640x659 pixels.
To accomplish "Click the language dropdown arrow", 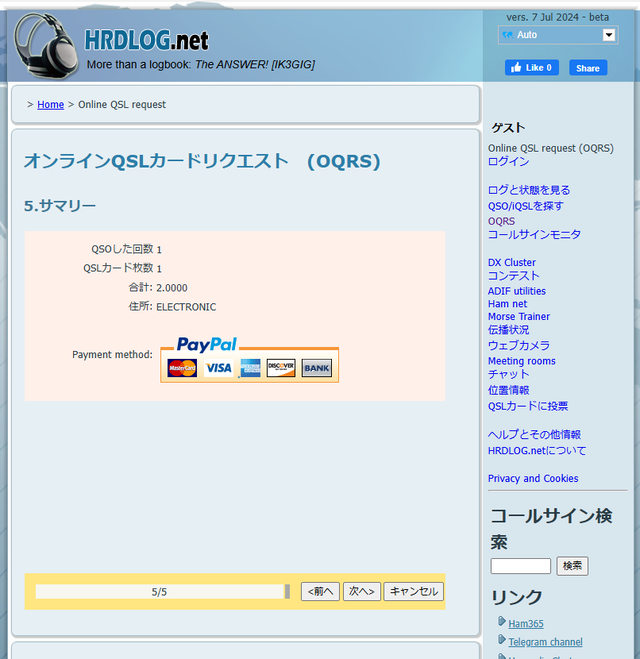I will click(608, 35).
